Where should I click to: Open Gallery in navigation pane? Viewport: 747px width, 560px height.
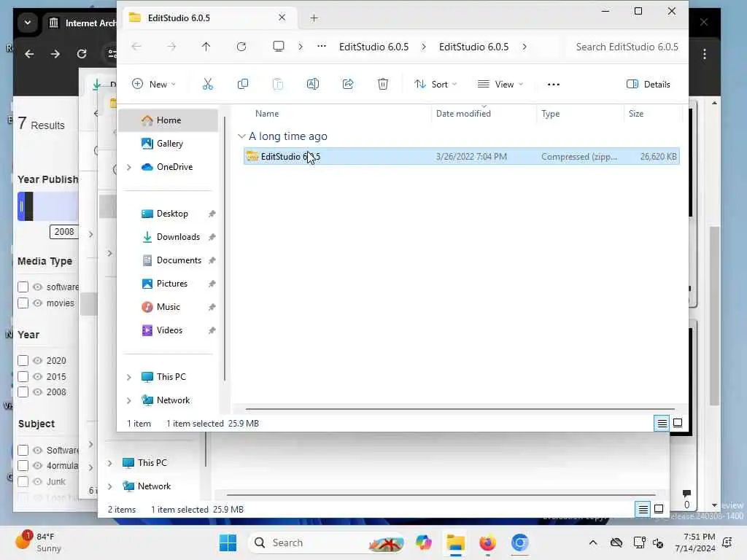coord(169,144)
